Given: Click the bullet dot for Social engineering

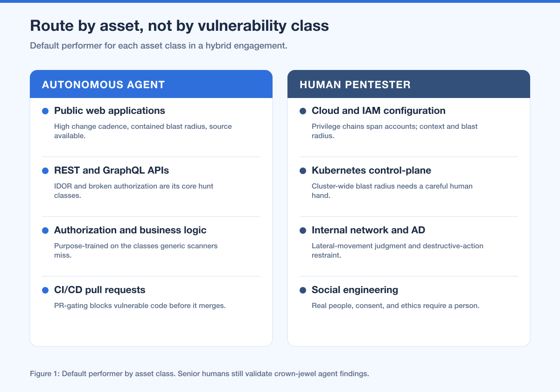Looking at the screenshot, I should coord(303,290).
